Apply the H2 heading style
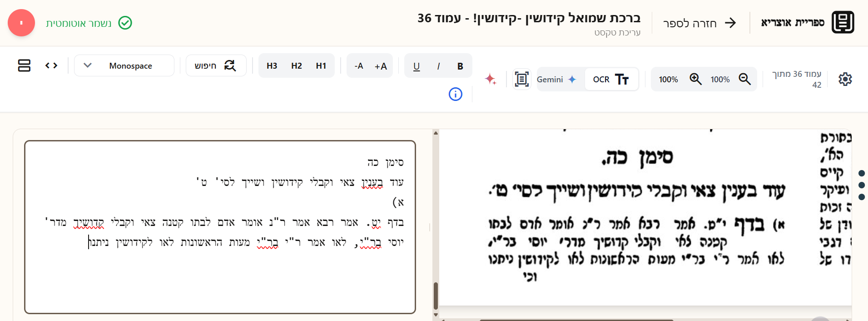Viewport: 868px width, 321px height. (296, 66)
